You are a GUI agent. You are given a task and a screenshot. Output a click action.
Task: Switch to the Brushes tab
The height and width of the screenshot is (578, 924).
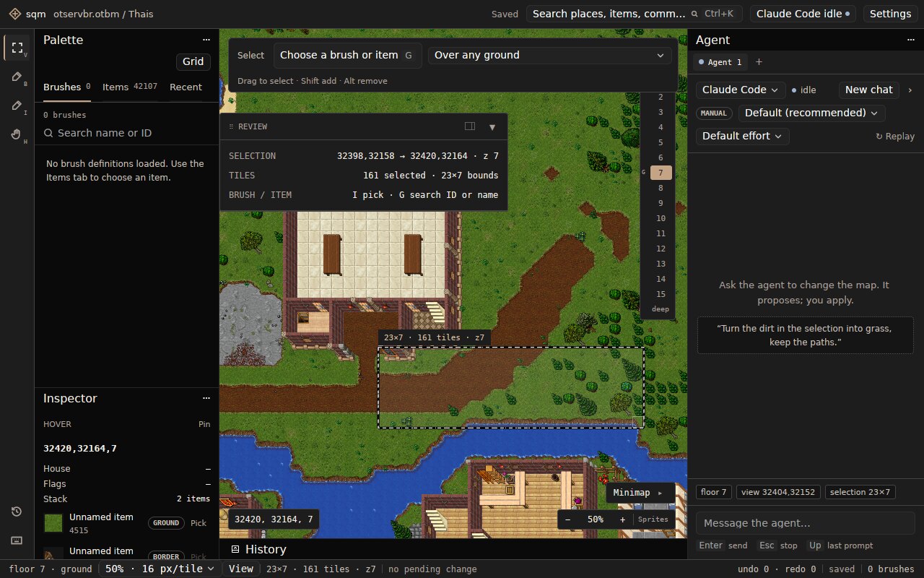67,87
